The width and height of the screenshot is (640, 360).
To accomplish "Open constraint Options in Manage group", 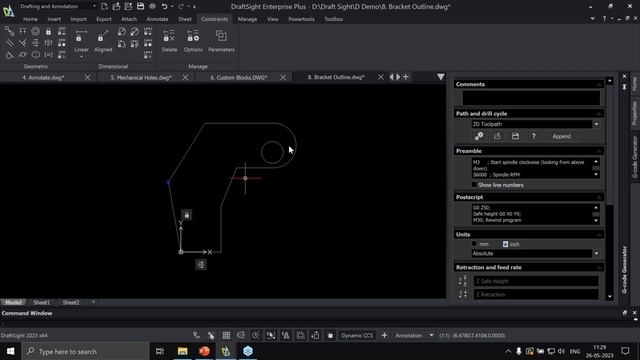I will (193, 40).
